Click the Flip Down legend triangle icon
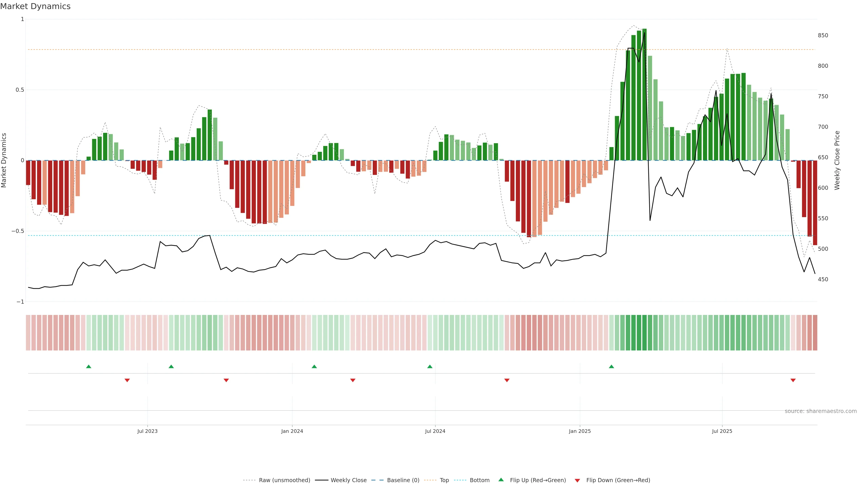The height and width of the screenshot is (488, 868). (577, 480)
